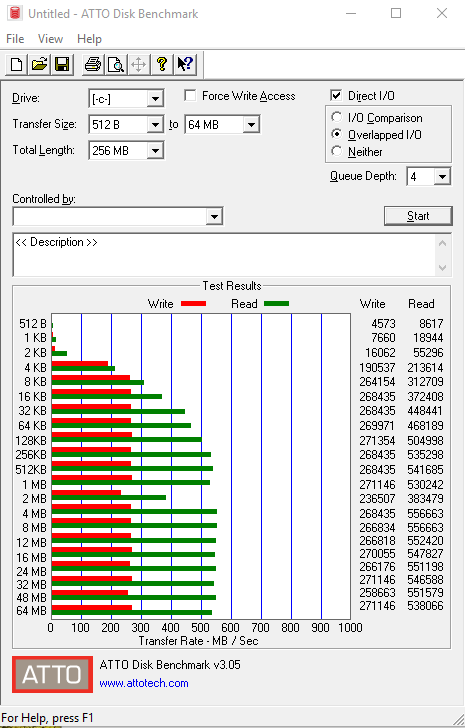Click the New document toolbar icon

tap(17, 64)
